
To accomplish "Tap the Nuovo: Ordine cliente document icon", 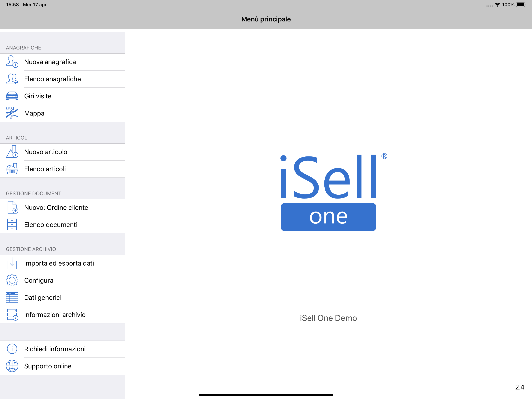I will point(12,207).
